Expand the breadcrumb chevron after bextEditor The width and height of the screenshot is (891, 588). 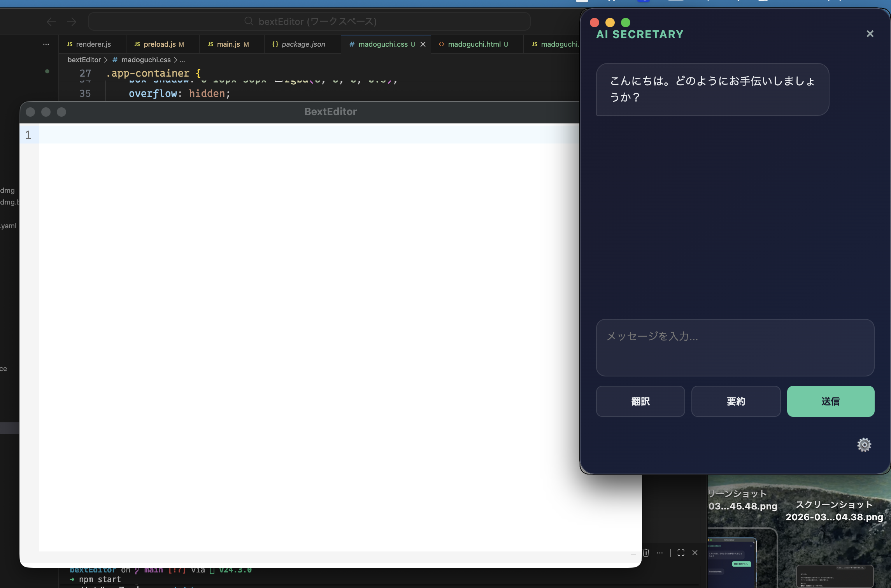pyautogui.click(x=105, y=60)
